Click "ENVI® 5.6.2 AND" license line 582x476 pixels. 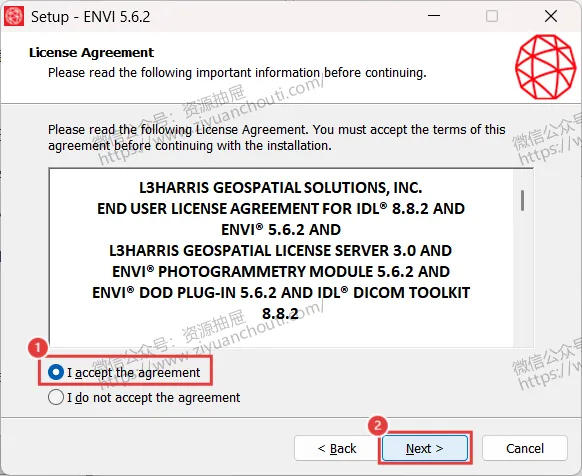coord(281,230)
